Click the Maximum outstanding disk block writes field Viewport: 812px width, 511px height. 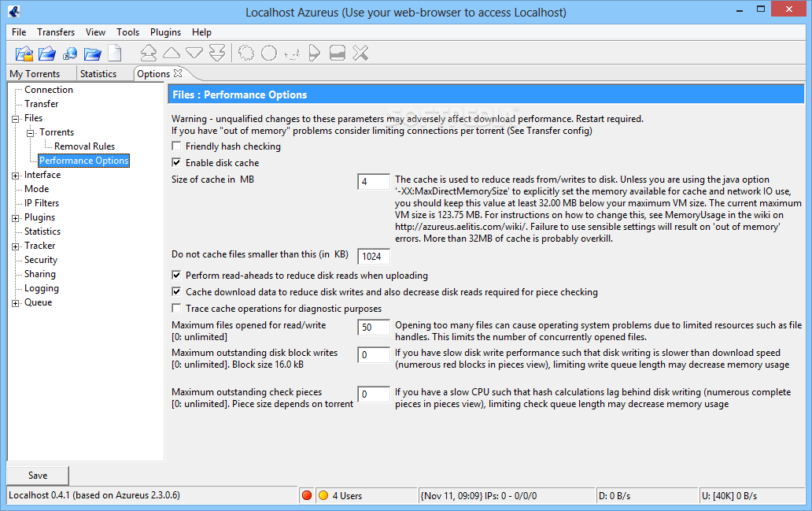point(374,354)
